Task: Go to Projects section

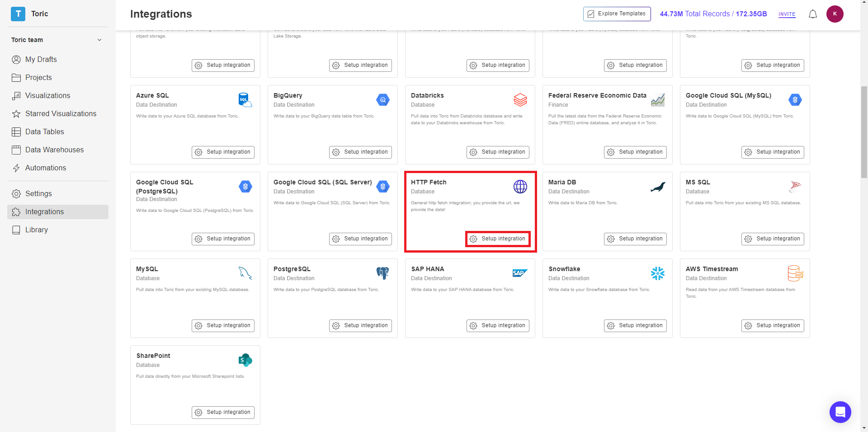Action: click(x=58, y=77)
